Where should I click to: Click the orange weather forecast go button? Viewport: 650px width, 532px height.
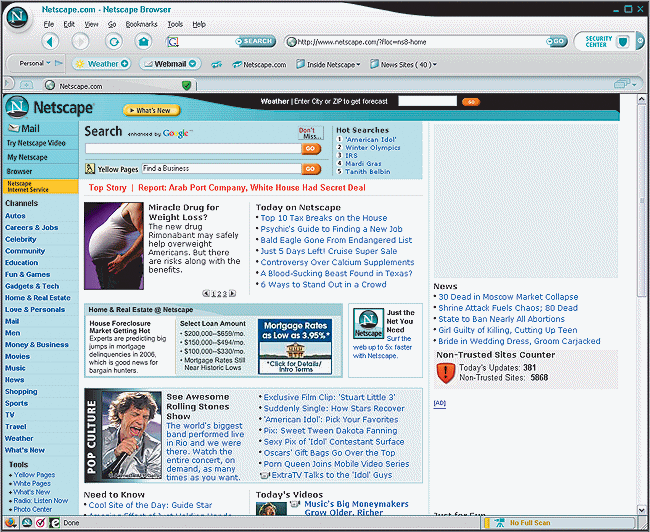pyautogui.click(x=471, y=102)
